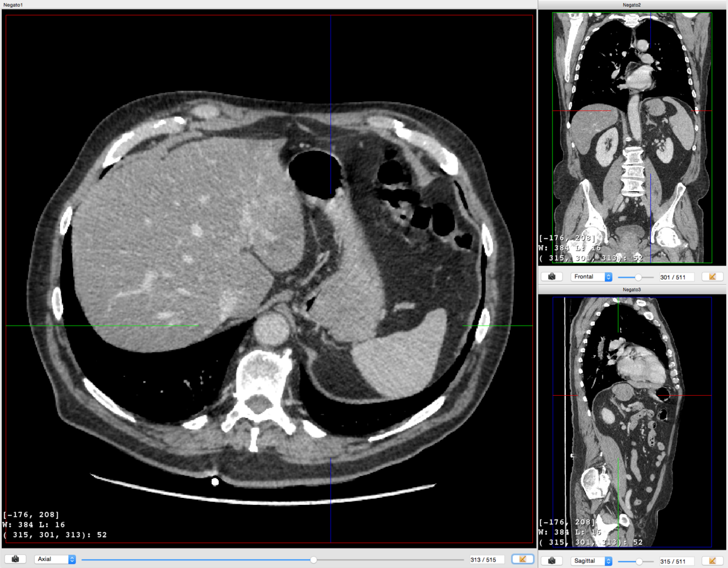728x568 pixels.
Task: Click the 313 / 515 slice index field
Action: click(x=486, y=560)
